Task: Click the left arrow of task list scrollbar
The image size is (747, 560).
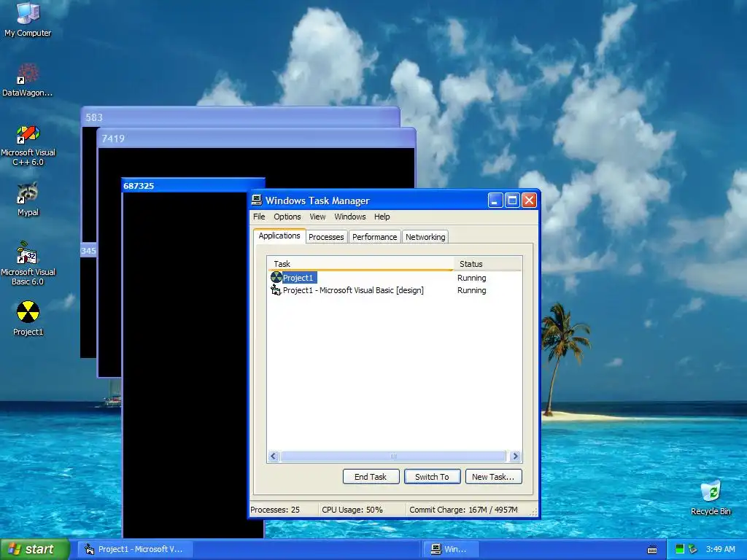Action: (274, 456)
